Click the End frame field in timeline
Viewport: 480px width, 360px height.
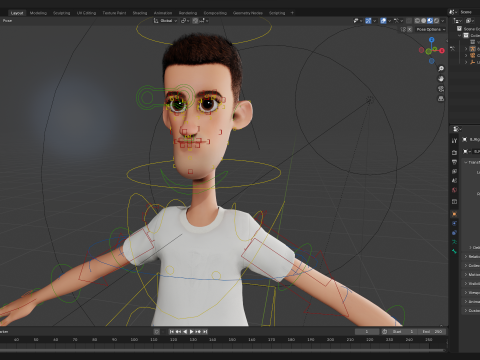[432, 332]
